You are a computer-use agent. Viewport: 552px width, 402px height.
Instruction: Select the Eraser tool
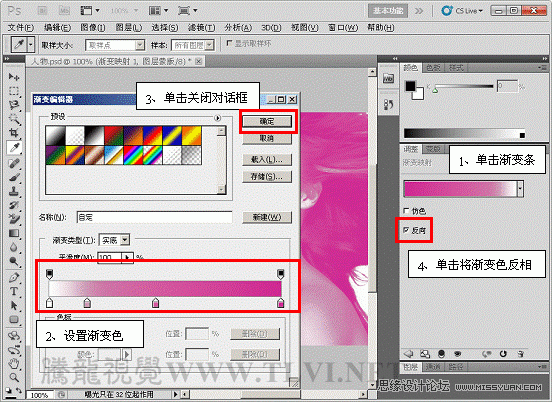point(14,219)
